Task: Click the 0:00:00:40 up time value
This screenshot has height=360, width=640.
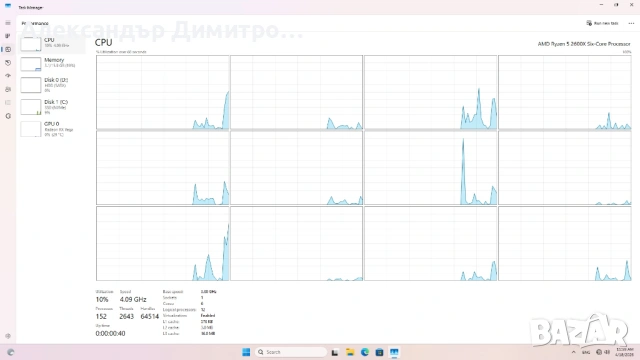Action: pos(110,333)
